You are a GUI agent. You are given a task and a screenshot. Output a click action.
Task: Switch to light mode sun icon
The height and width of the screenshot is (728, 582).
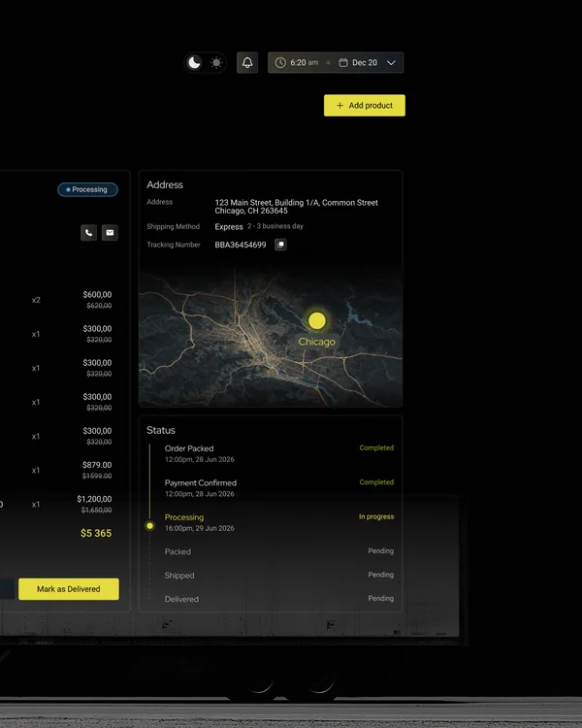tap(216, 63)
